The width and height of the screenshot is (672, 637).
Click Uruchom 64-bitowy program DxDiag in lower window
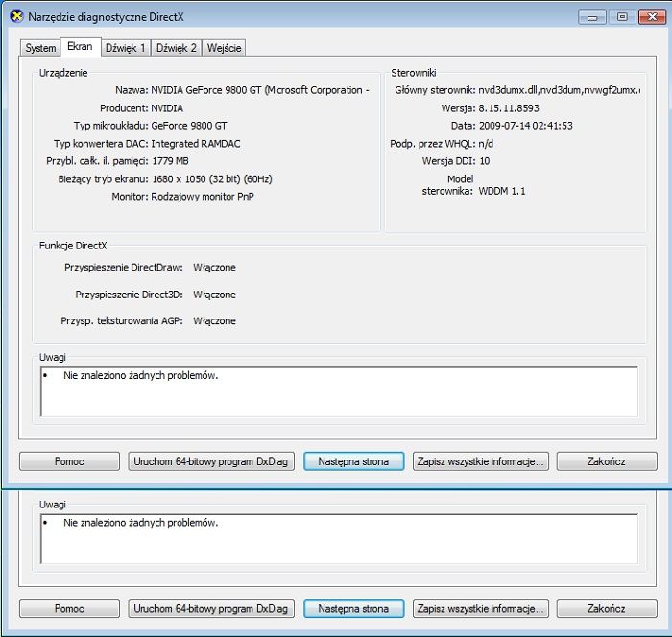coord(211,608)
